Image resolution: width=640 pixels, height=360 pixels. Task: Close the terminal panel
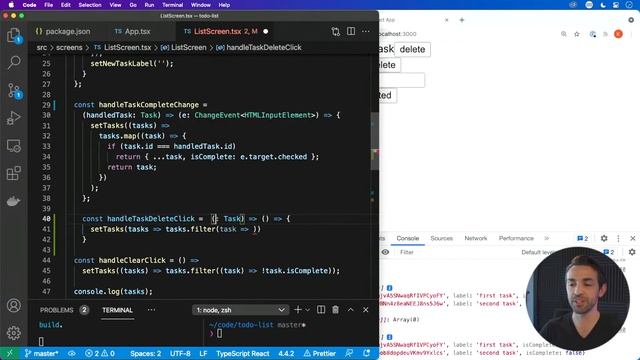coord(366,310)
